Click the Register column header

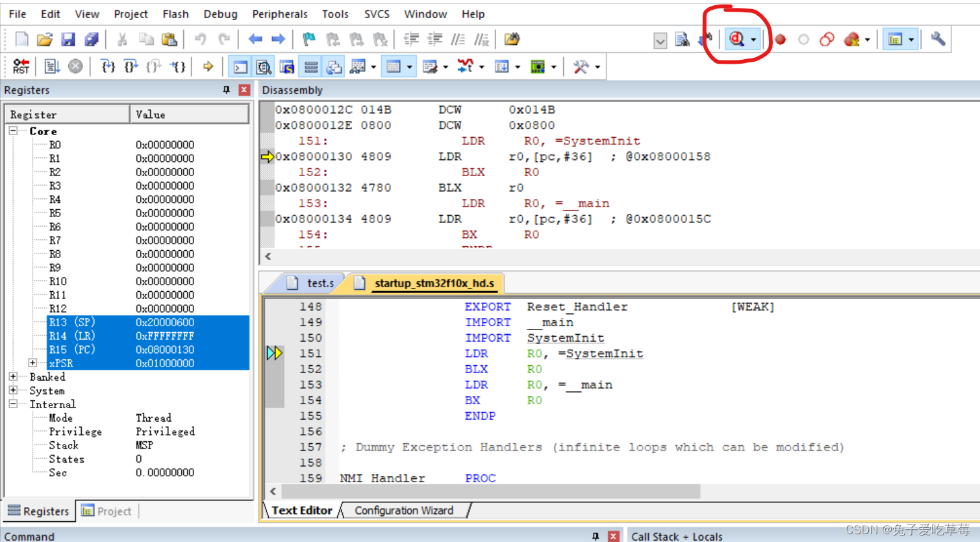point(68,114)
